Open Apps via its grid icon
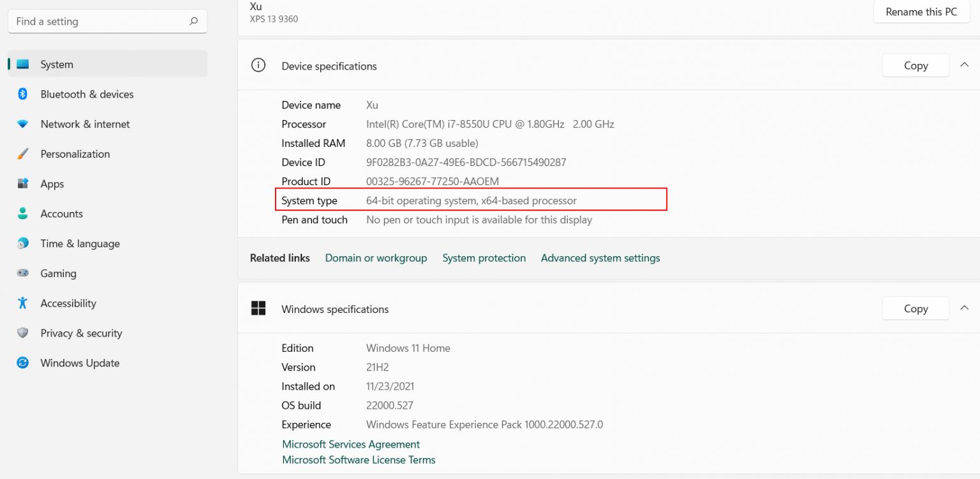This screenshot has height=479, width=980. click(x=23, y=184)
